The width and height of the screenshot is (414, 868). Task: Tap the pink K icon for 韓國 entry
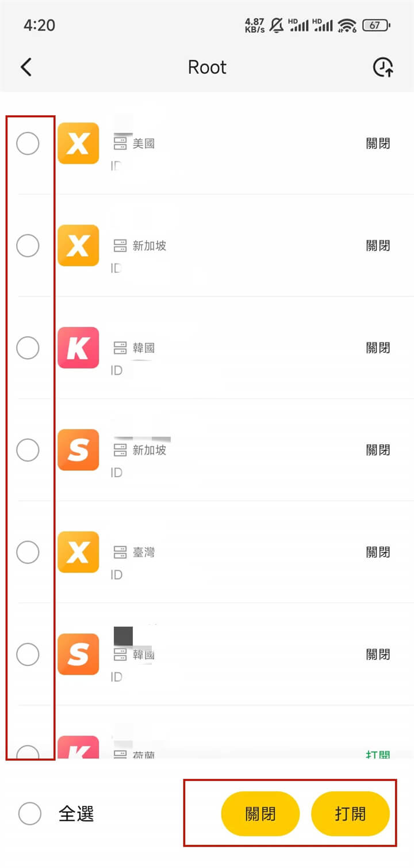pyautogui.click(x=78, y=348)
